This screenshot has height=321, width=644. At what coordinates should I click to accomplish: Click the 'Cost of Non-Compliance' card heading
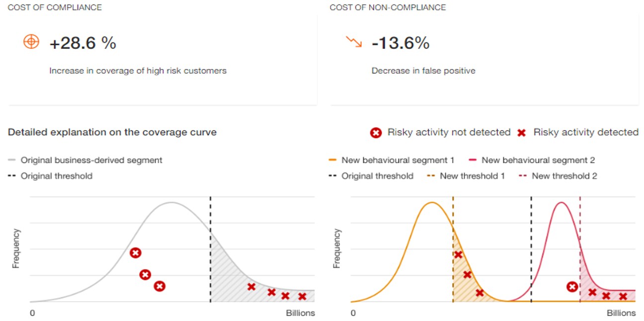388,7
